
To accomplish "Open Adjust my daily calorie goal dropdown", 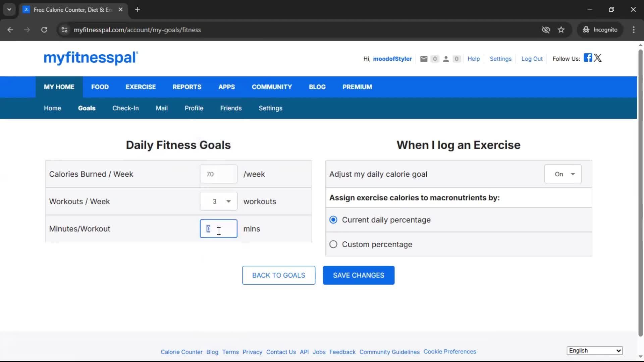I will pos(563,174).
